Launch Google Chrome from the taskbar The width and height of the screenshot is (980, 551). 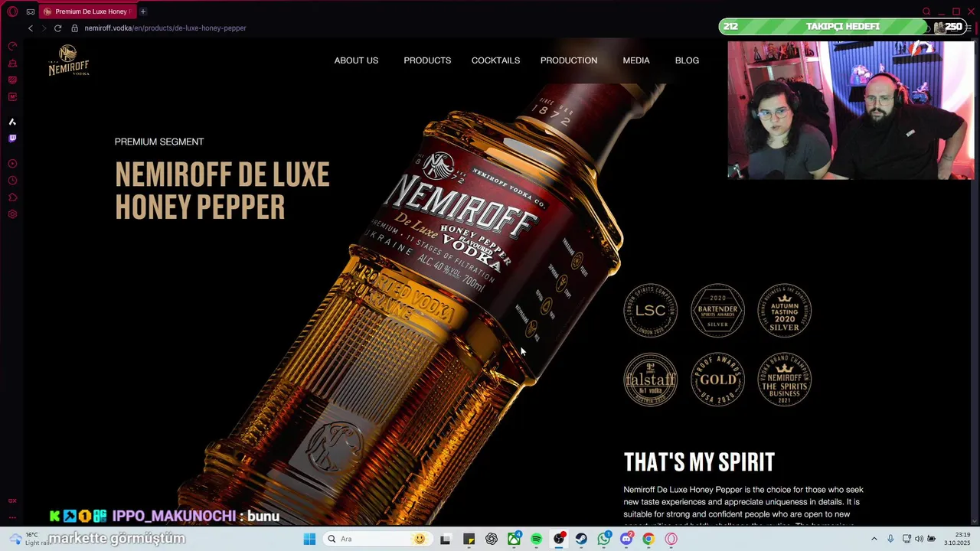[648, 539]
